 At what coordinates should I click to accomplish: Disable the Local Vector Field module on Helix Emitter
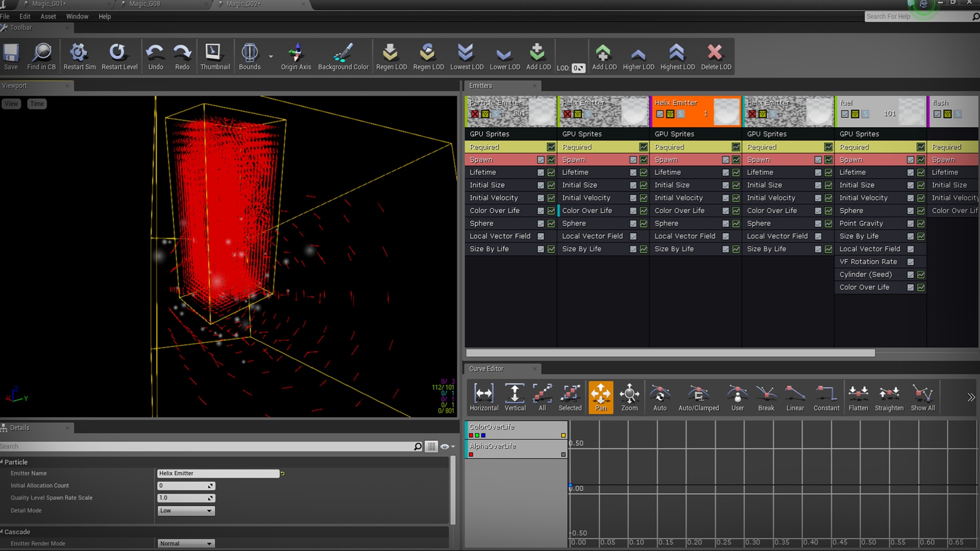point(633,236)
